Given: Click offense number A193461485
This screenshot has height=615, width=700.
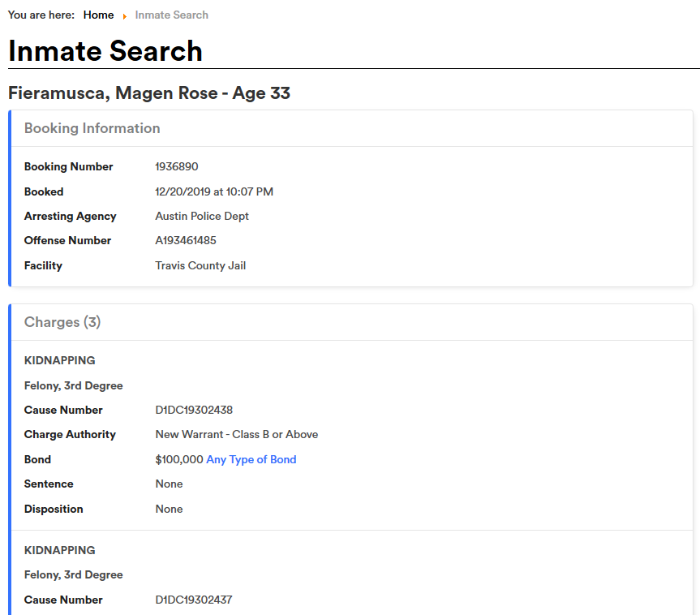Looking at the screenshot, I should click(186, 240).
